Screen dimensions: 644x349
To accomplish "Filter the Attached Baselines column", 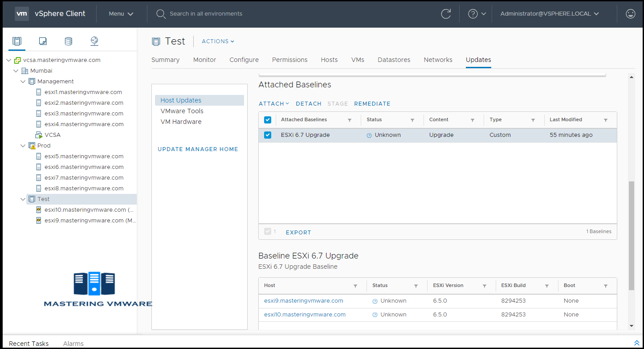I will [x=350, y=120].
